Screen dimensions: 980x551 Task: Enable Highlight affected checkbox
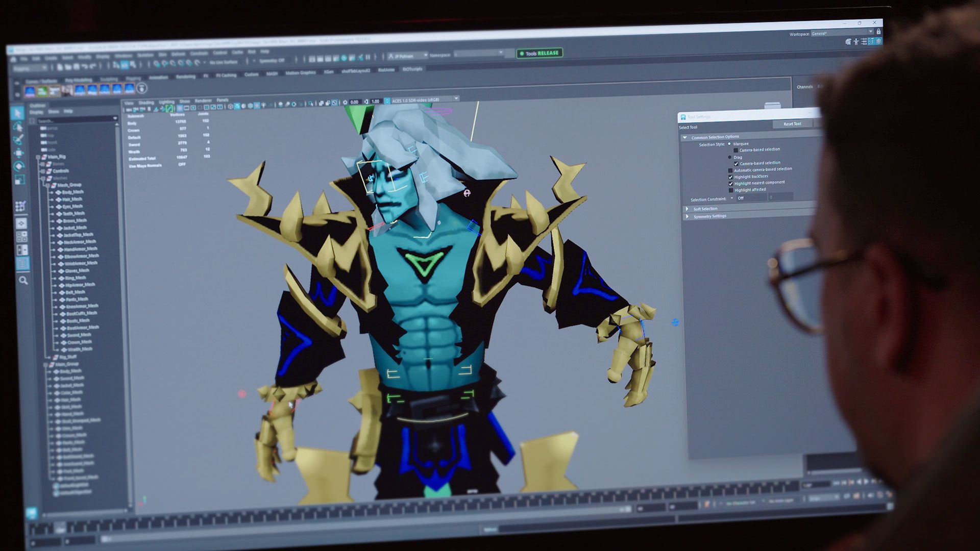click(x=730, y=190)
